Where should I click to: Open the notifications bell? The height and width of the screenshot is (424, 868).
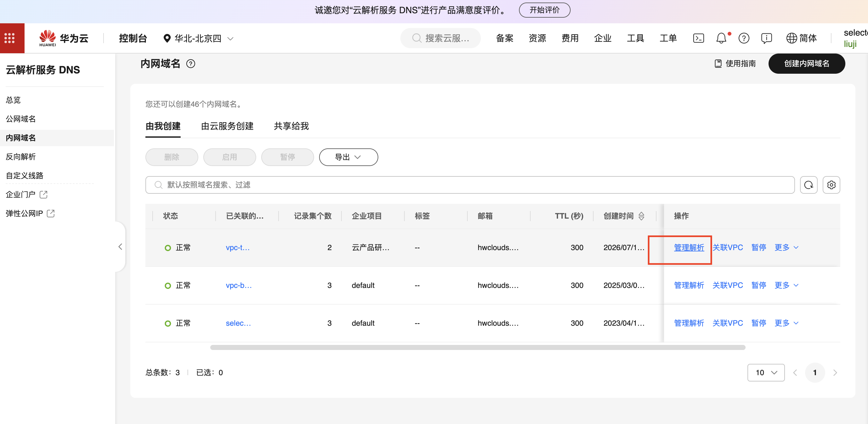tap(721, 38)
